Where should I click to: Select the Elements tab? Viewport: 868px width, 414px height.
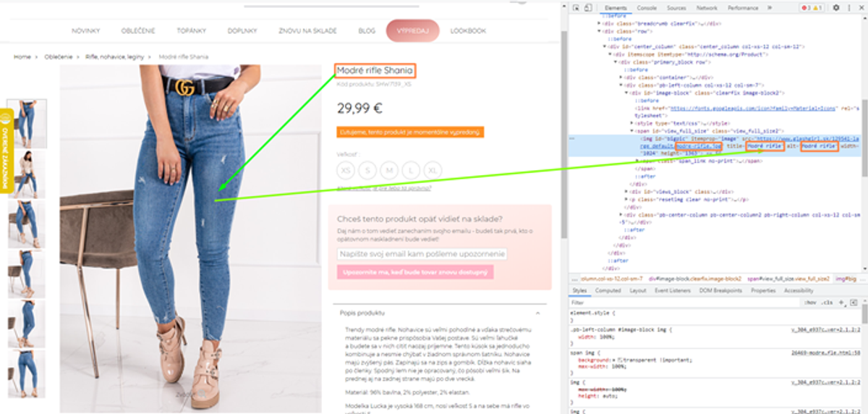(x=616, y=8)
